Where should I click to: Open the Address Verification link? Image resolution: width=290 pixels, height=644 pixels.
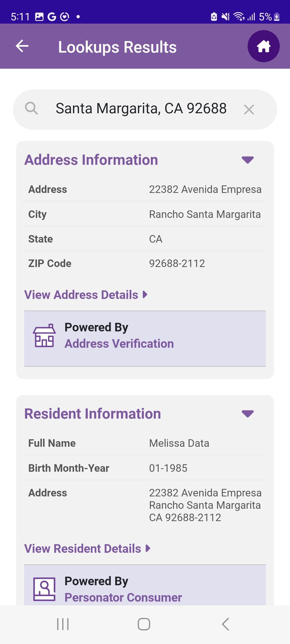[x=119, y=344]
